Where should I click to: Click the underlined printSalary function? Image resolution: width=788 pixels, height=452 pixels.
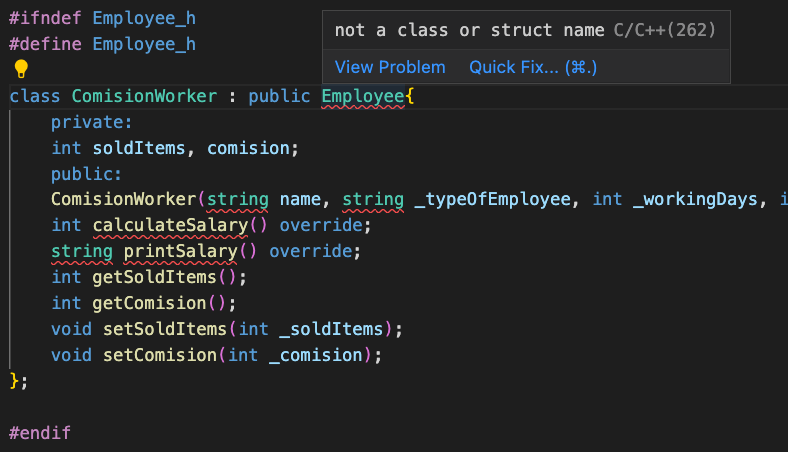pyautogui.click(x=180, y=251)
